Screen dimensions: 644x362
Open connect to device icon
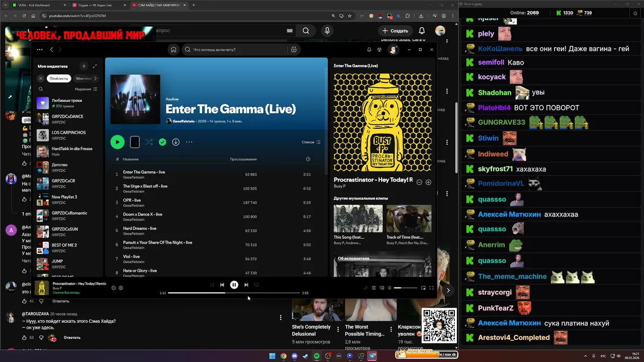pyautogui.click(x=382, y=288)
